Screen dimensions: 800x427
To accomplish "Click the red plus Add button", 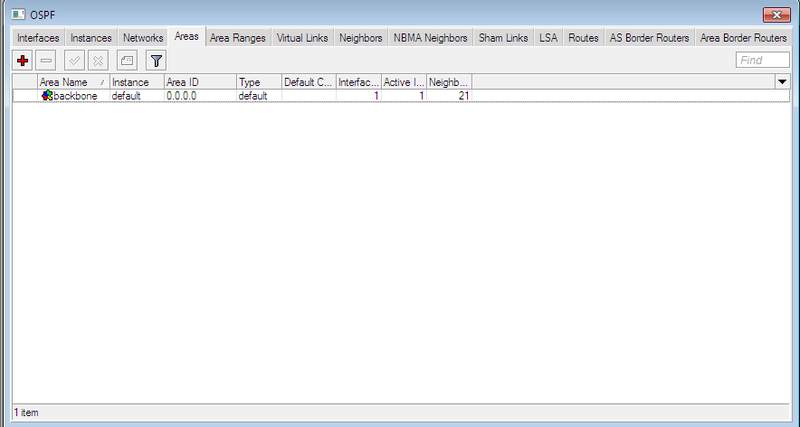I will click(x=22, y=61).
